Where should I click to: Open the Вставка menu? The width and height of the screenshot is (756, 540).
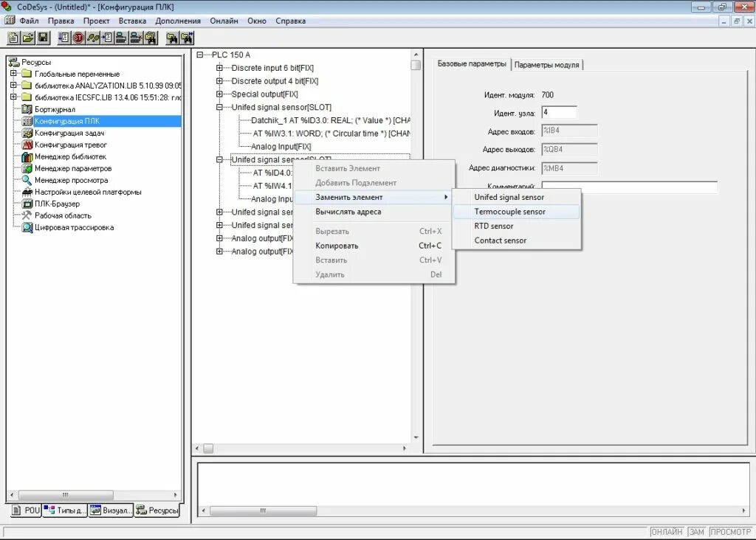[x=132, y=21]
